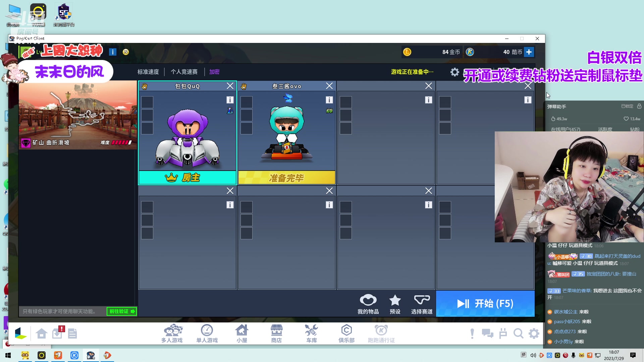644x362 pixels.
Task: Click the yellow N badge icon
Action: tap(126, 52)
